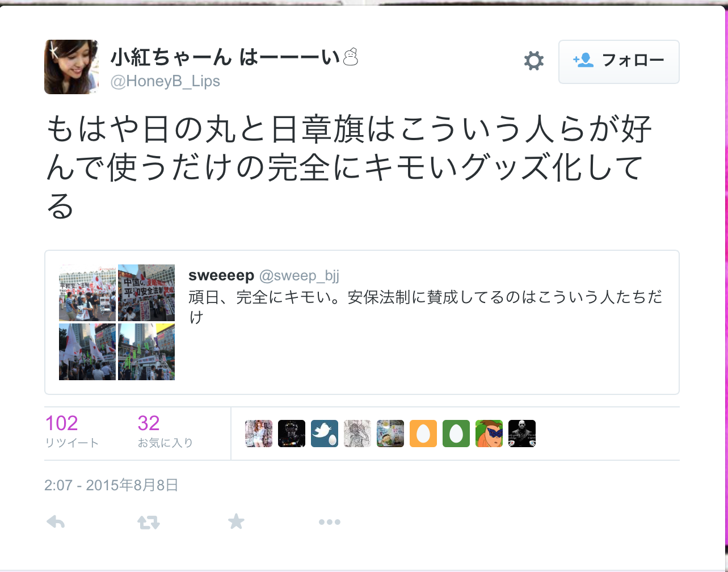This screenshot has height=572, width=728.
Task: Click the reply arrow icon
Action: coord(56,521)
